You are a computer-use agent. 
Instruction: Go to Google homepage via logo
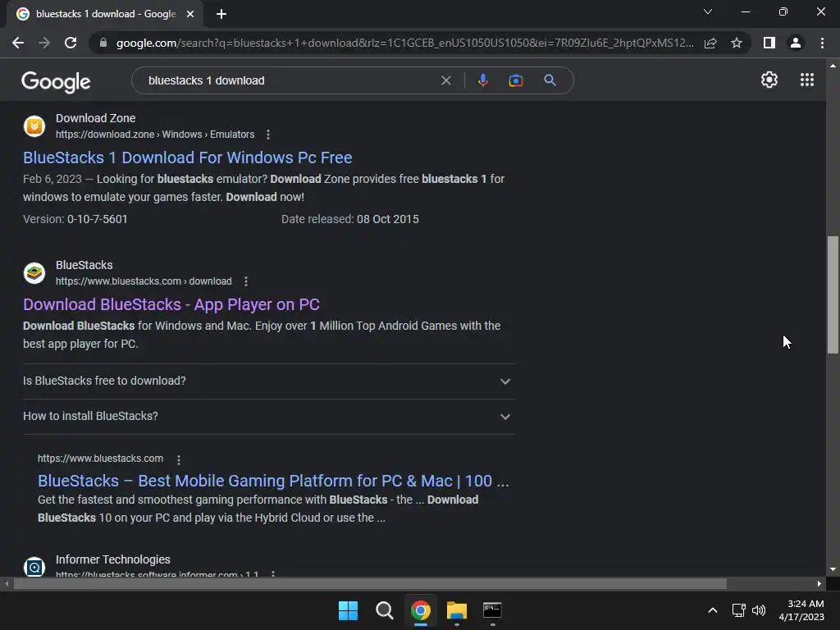pos(56,81)
